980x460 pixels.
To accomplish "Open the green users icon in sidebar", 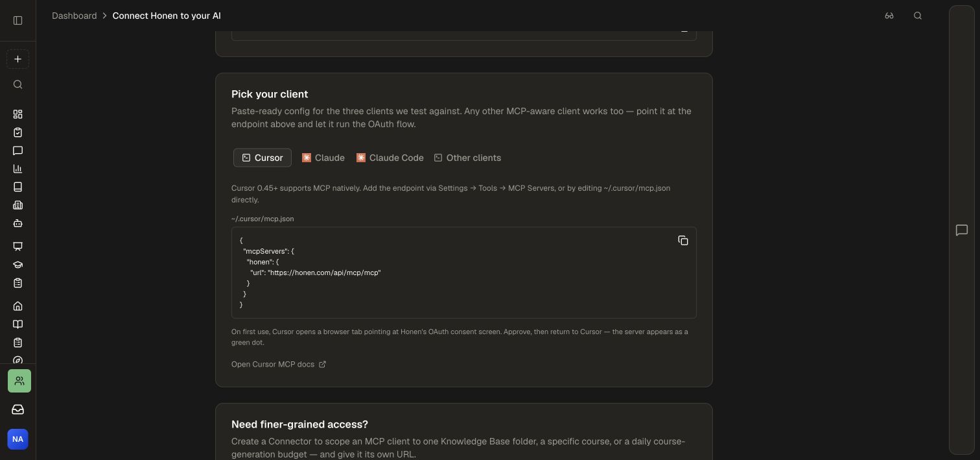I will (x=19, y=381).
